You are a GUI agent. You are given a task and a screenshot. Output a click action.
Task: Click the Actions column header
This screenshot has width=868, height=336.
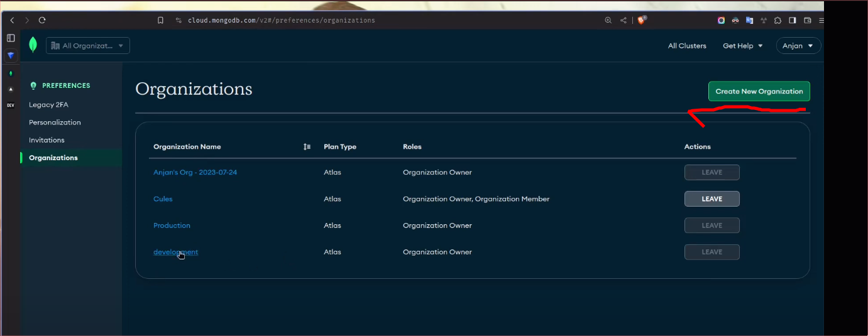[x=698, y=147]
